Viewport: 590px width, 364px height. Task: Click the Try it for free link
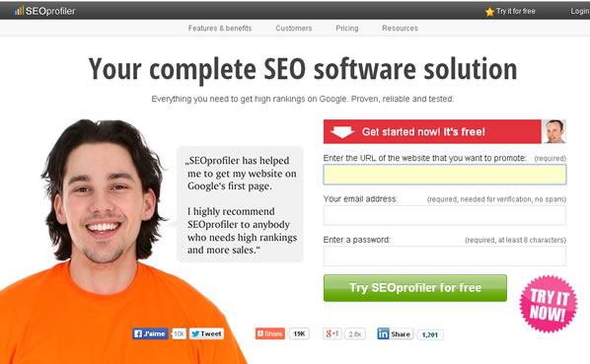515,11
